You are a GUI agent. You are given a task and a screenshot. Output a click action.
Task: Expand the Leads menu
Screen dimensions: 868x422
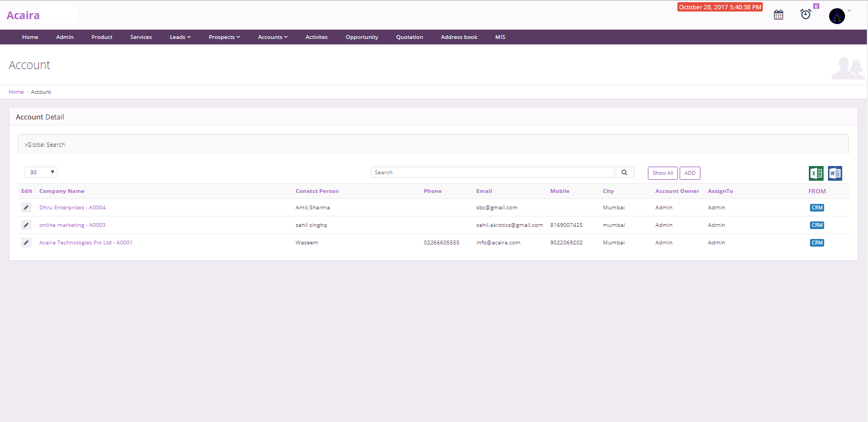[180, 37]
